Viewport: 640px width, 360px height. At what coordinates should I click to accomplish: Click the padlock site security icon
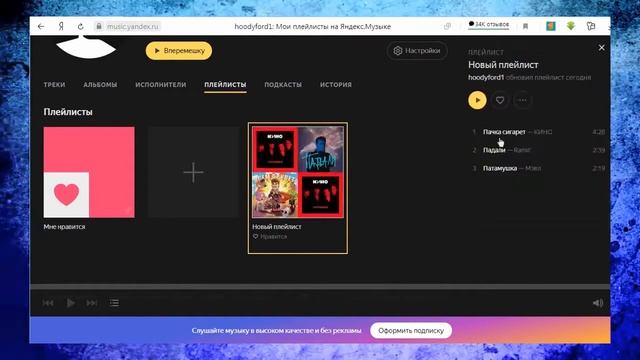(99, 27)
